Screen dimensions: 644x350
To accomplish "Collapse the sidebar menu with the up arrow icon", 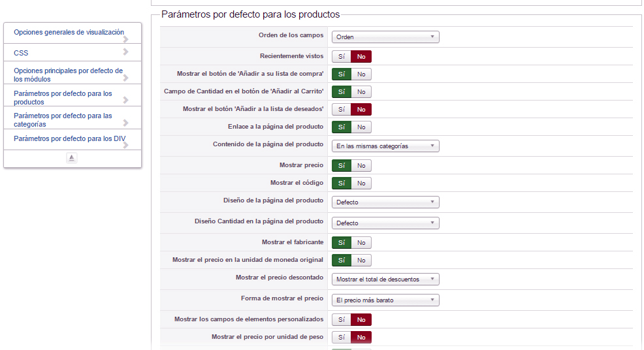I will pyautogui.click(x=72, y=158).
